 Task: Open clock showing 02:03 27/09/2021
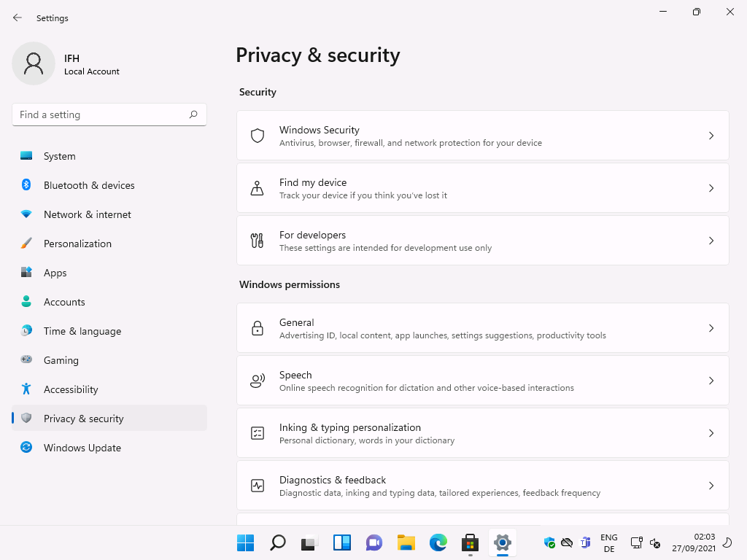tap(694, 542)
